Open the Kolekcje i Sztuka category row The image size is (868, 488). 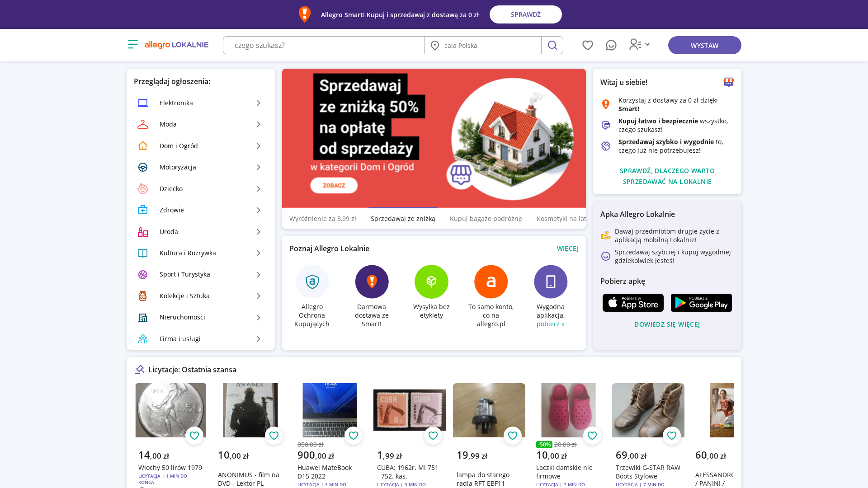click(x=201, y=296)
